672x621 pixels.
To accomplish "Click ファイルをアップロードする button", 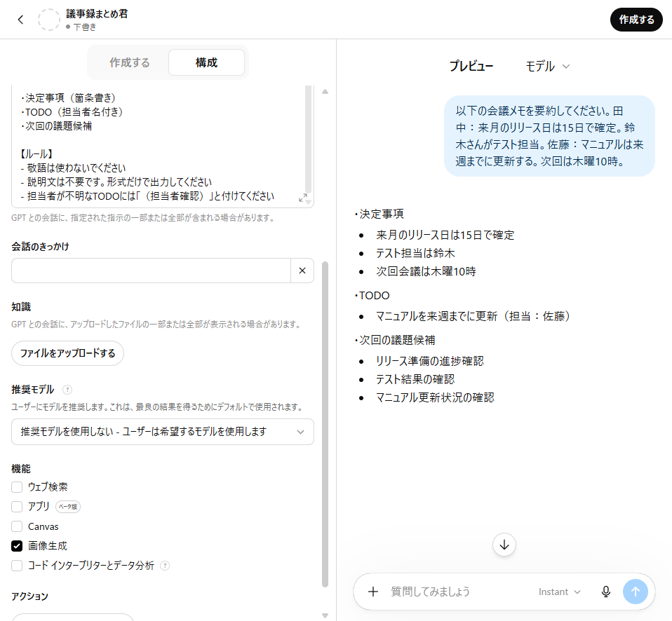I will click(x=68, y=353).
